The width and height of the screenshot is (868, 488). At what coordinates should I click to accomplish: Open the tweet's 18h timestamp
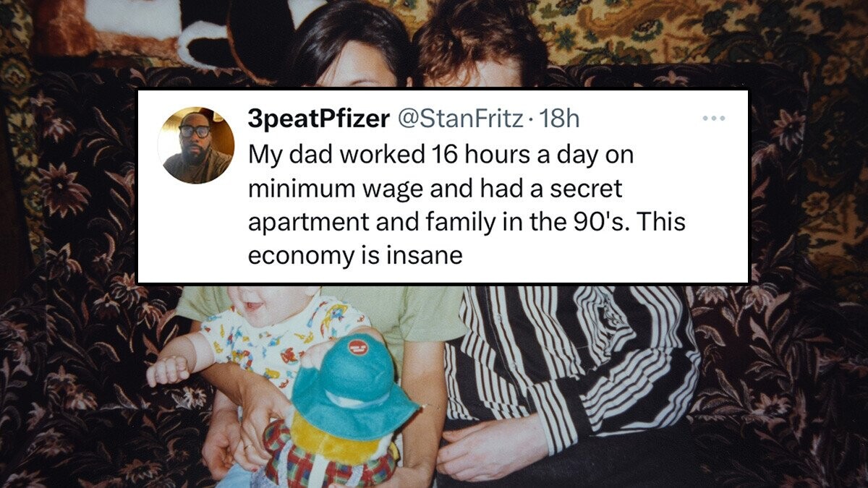(559, 119)
